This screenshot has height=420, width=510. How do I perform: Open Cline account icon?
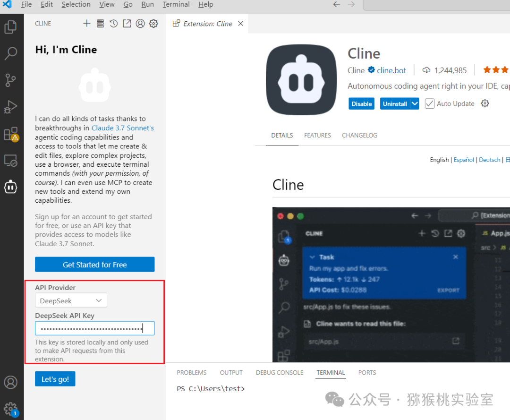click(140, 24)
